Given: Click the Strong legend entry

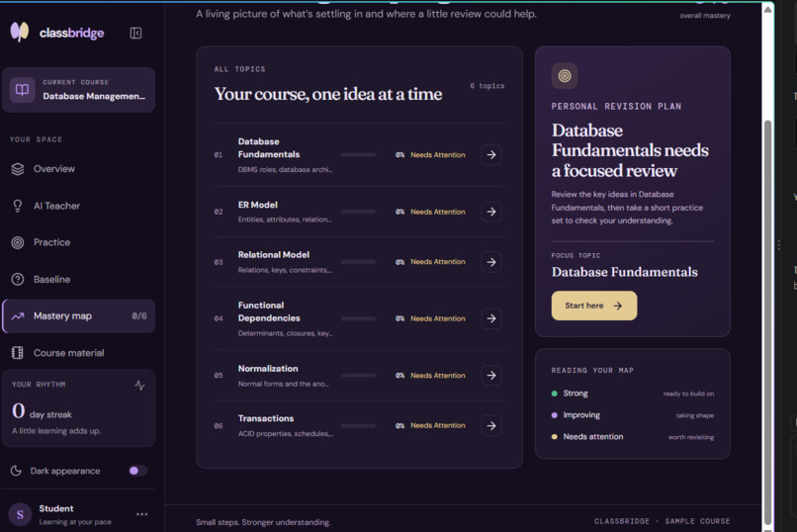Looking at the screenshot, I should 632,394.
